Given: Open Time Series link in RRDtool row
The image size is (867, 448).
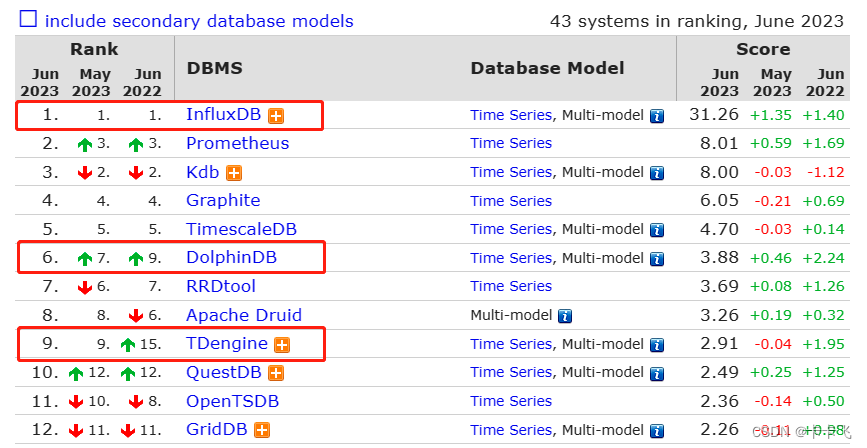Looking at the screenshot, I should (511, 286).
